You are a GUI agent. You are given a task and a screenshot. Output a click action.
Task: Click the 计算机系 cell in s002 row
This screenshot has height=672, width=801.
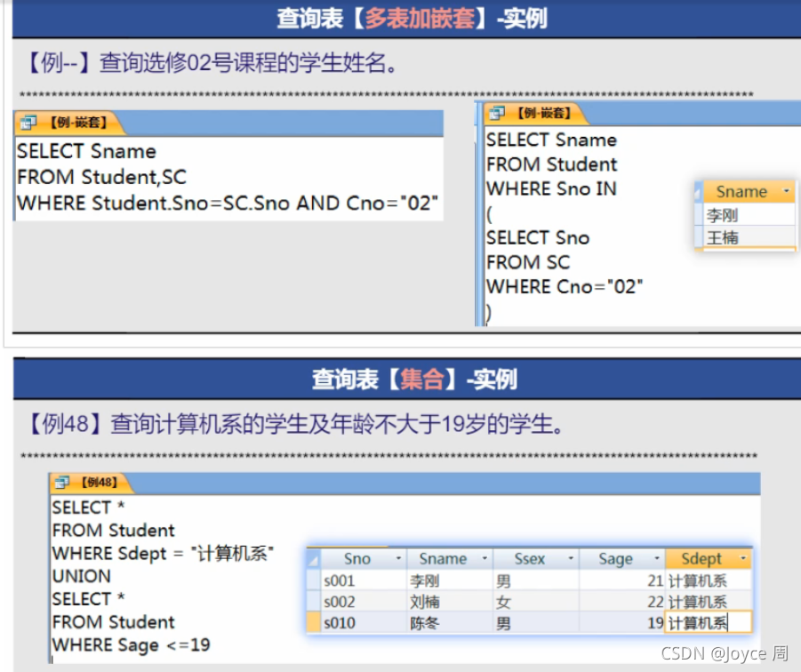(x=709, y=602)
